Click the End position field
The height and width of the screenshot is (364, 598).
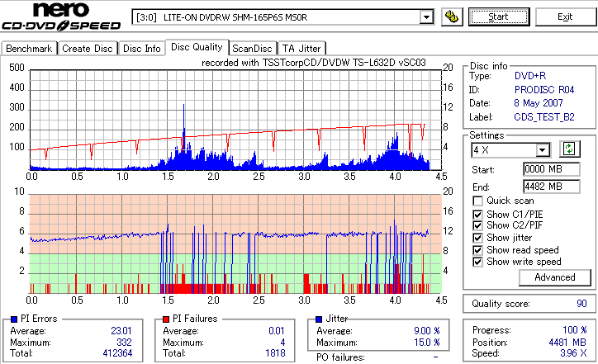pyautogui.click(x=552, y=187)
